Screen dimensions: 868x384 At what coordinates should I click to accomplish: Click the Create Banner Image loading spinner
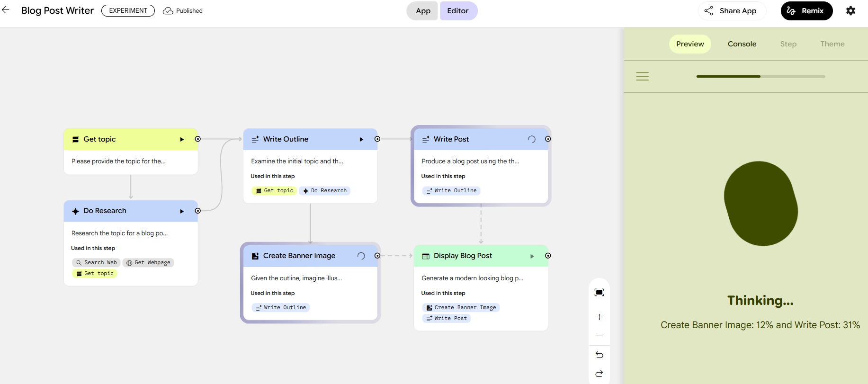361,256
